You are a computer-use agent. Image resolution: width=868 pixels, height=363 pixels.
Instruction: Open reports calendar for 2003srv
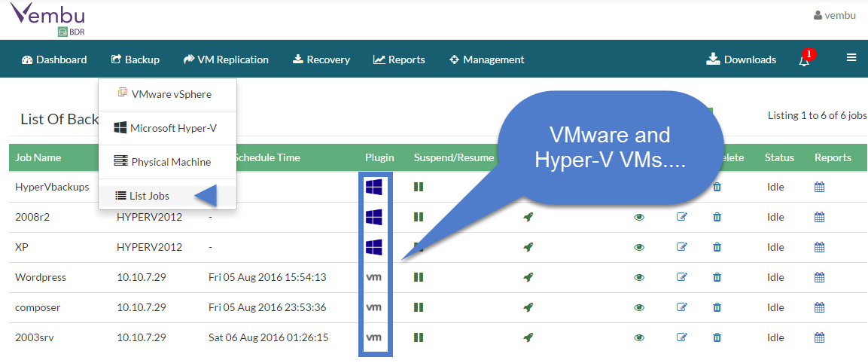coord(820,337)
